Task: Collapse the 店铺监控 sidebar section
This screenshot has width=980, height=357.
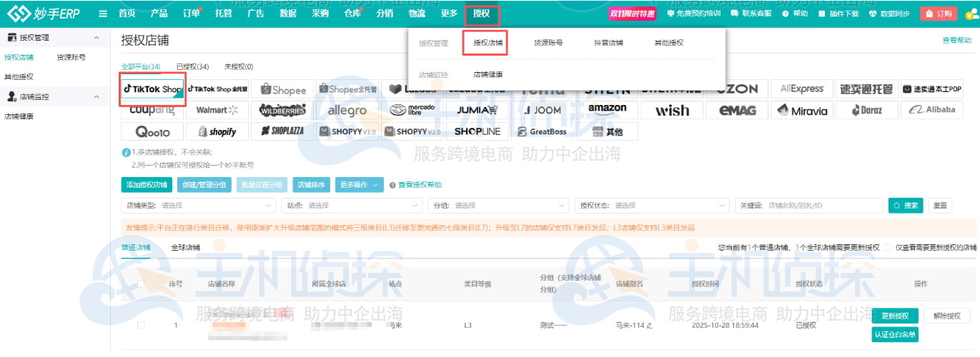Action: click(x=96, y=96)
